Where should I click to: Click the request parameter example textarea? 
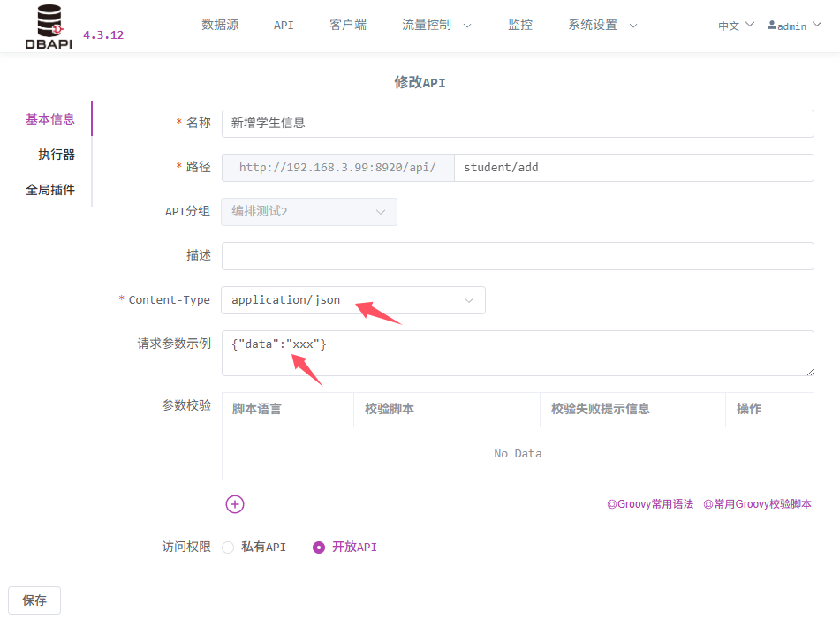pyautogui.click(x=517, y=353)
